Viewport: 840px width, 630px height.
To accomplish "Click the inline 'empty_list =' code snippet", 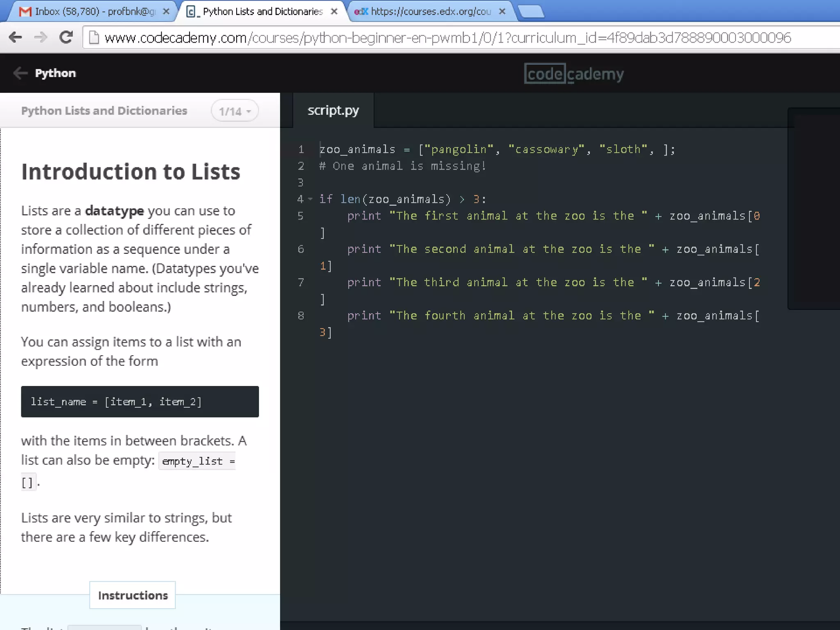I will click(x=197, y=461).
